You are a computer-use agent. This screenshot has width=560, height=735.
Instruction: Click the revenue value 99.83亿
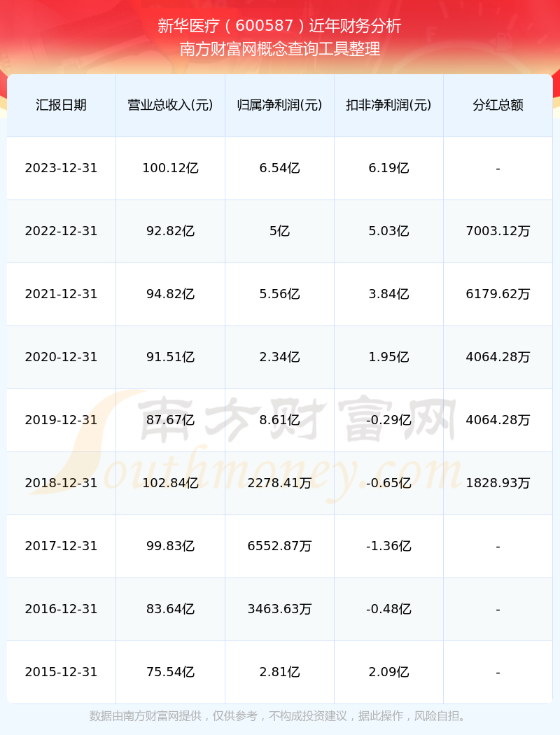[171, 546]
